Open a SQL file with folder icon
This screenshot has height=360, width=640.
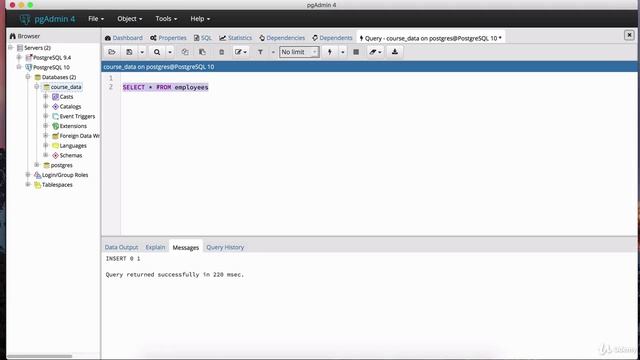coord(112,52)
